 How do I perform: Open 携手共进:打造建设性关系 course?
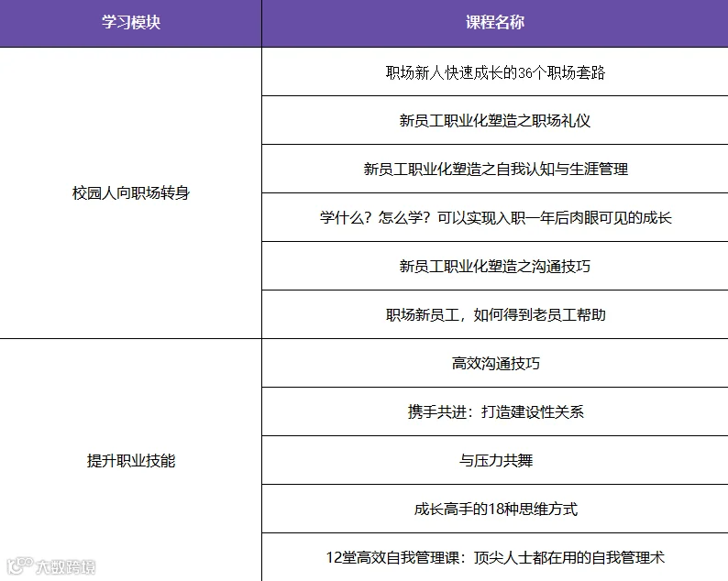[495, 411]
